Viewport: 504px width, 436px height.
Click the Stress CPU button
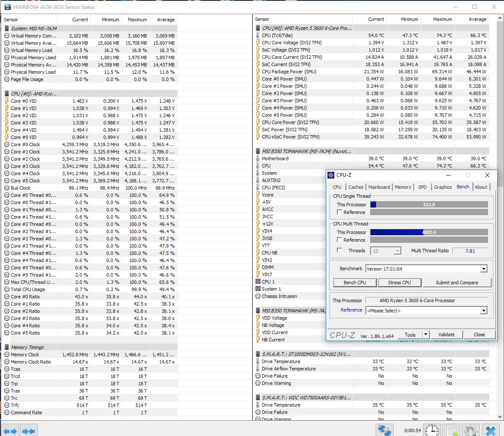pos(399,283)
